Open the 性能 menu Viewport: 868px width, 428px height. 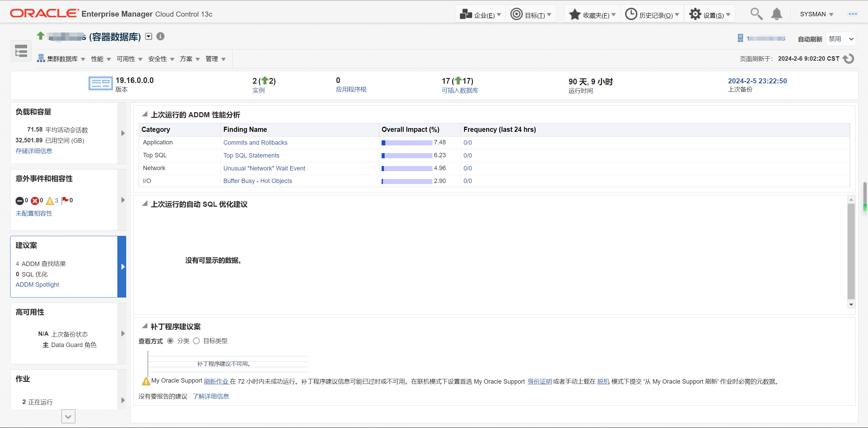coord(101,59)
